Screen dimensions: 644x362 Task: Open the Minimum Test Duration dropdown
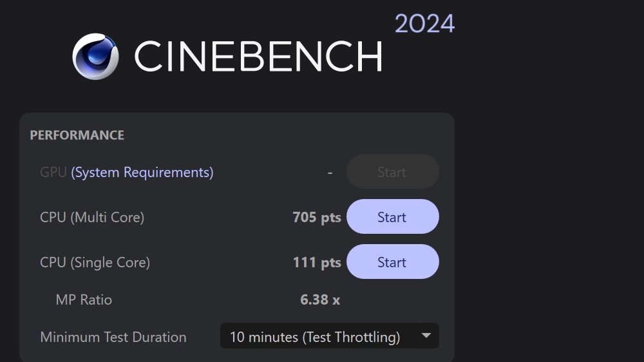[329, 336]
